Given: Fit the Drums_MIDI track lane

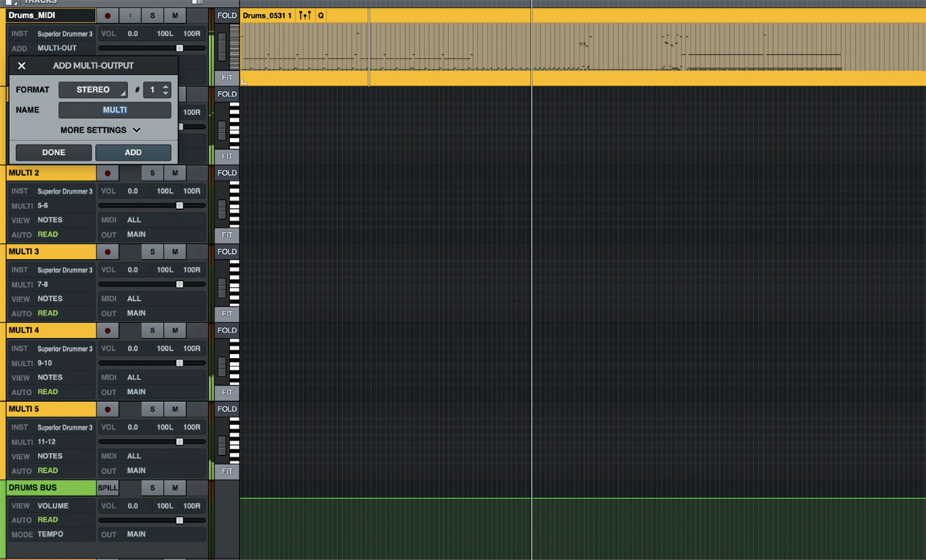Looking at the screenshot, I should [x=227, y=77].
